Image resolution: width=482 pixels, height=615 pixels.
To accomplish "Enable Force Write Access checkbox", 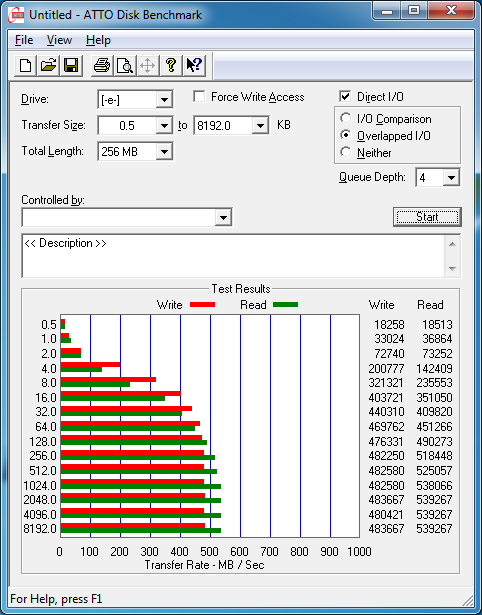I will tap(199, 96).
